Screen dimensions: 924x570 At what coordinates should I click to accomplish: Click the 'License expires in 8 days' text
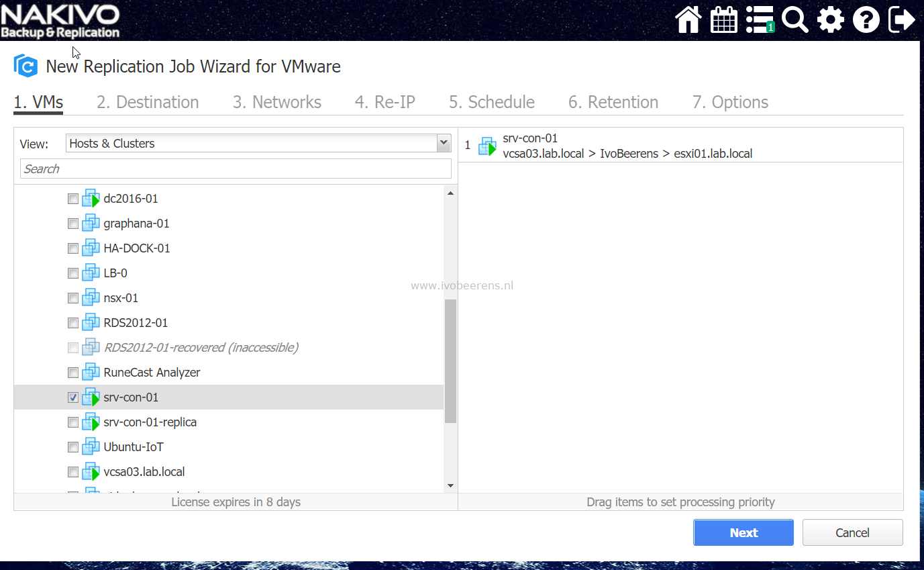[x=236, y=502]
